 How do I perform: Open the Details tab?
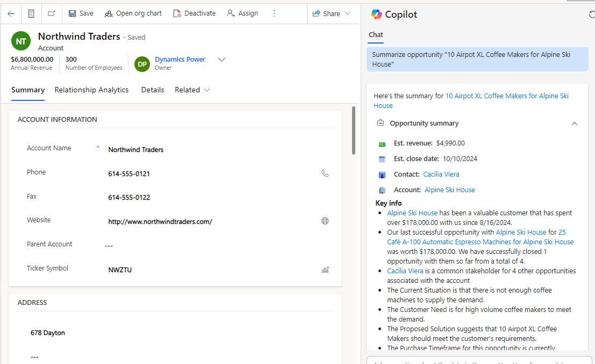coord(153,90)
